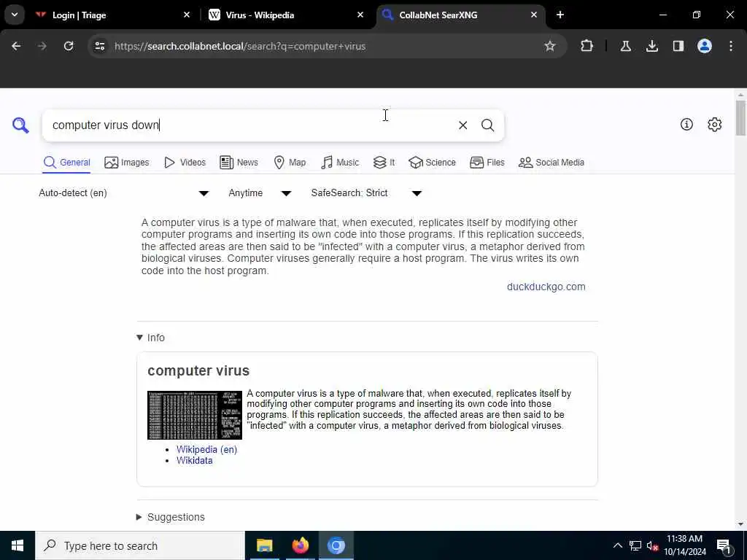Click the taskbar 'Type here to search' box
The image size is (747, 560).
coord(139,545)
